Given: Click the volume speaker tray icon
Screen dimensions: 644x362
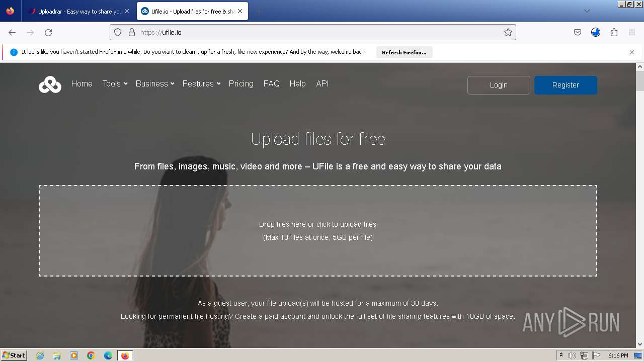Looking at the screenshot, I should click(572, 355).
